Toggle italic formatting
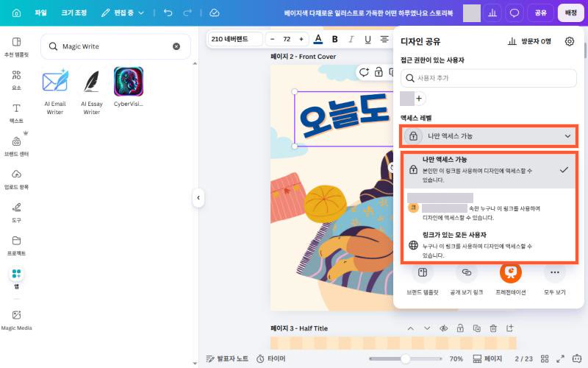The width and height of the screenshot is (588, 368). (351, 39)
